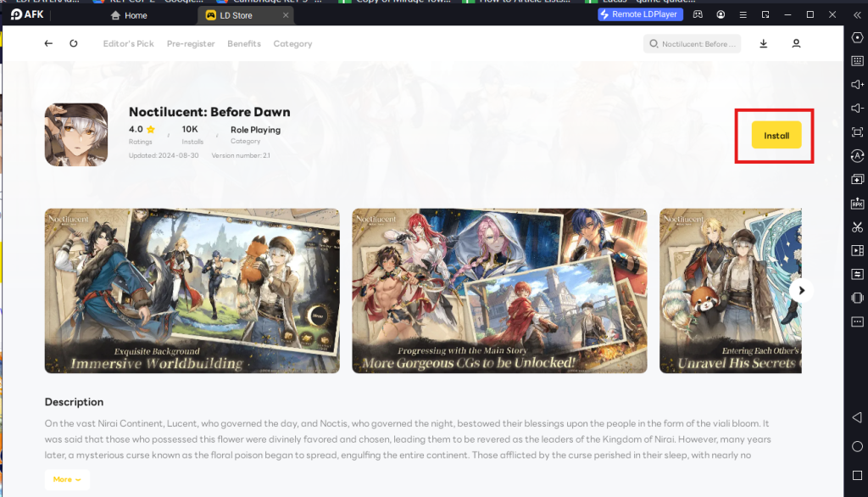Click the volume down icon in the sidebar
Screen dimensions: 868x497
[x=857, y=108]
